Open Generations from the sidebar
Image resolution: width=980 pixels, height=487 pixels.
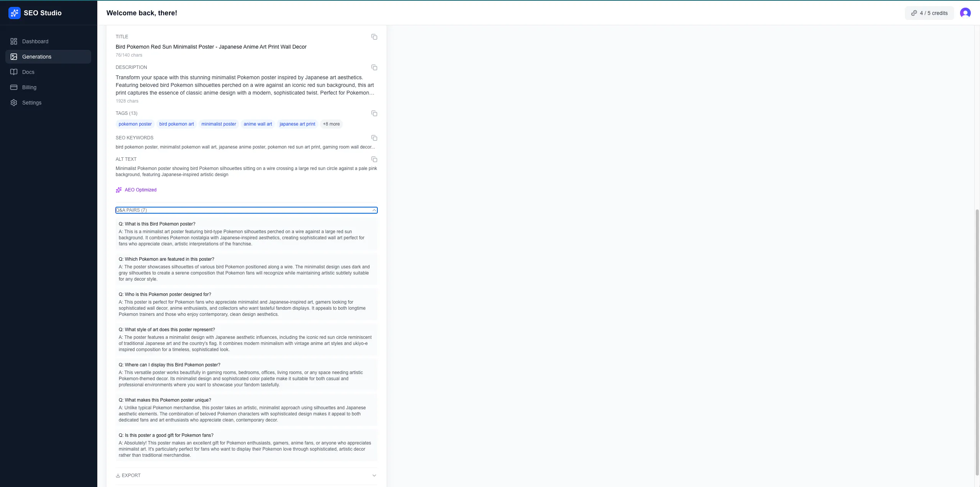pos(48,57)
